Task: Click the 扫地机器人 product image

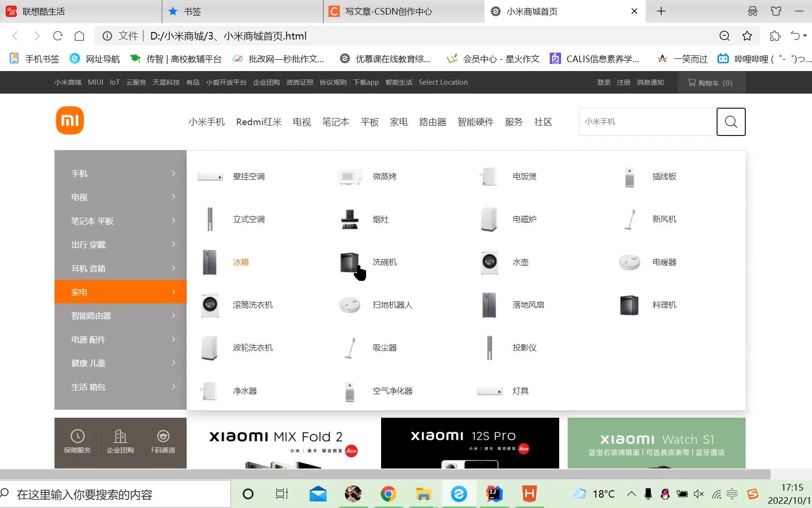Action: [350, 305]
